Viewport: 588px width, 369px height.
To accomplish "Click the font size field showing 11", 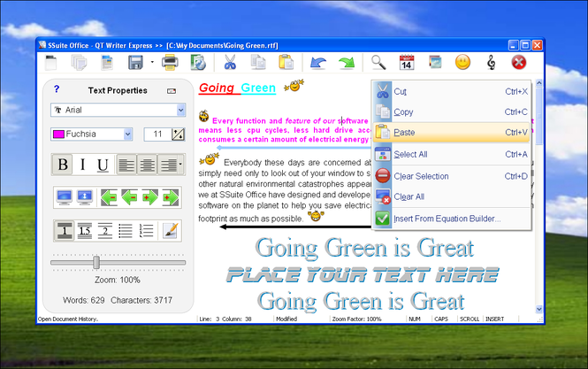I will (157, 134).
